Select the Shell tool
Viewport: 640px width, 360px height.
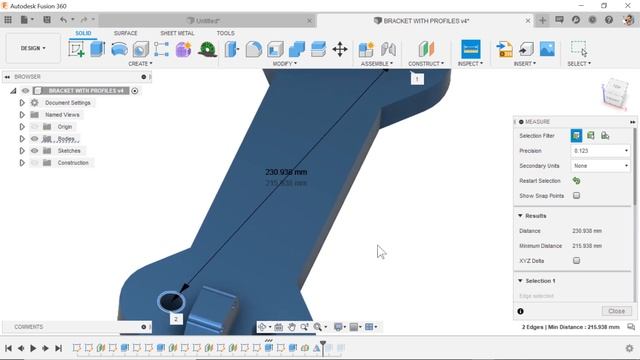pos(275,49)
